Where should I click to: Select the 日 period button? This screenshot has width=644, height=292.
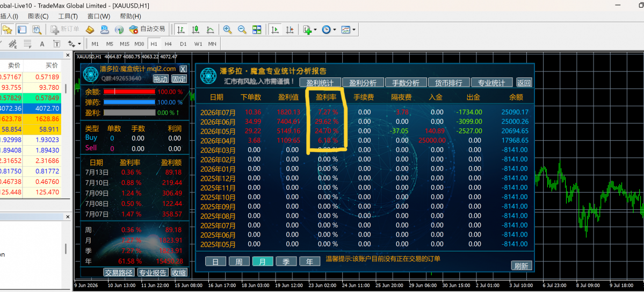click(215, 261)
